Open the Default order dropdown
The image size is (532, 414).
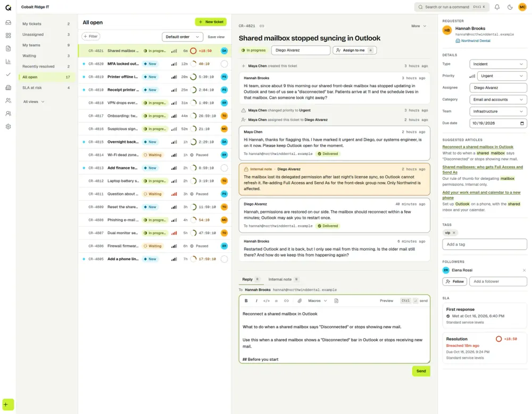point(182,37)
